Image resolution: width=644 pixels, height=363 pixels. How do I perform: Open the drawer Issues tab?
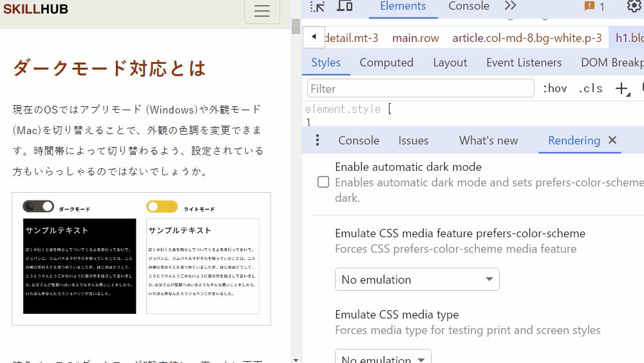click(x=413, y=141)
